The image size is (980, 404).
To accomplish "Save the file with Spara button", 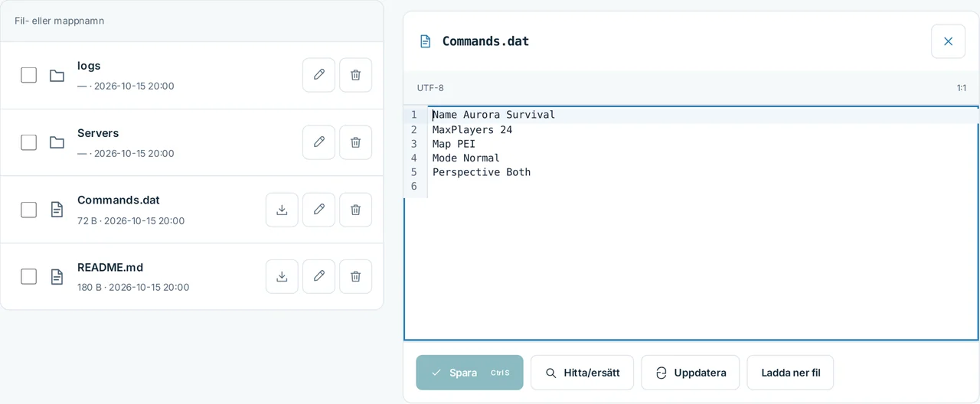I will (469, 373).
